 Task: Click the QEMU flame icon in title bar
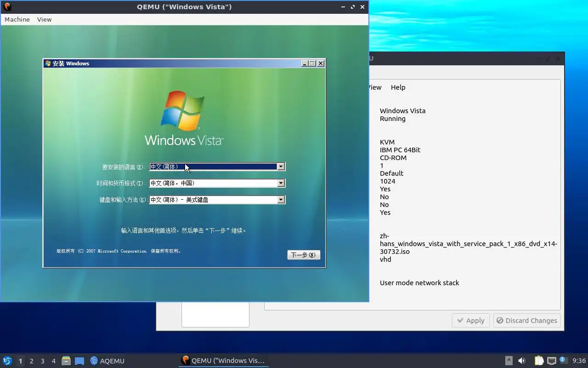click(7, 7)
